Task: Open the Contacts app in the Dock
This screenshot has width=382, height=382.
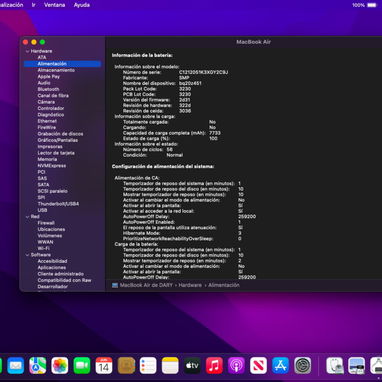Action: pyautogui.click(x=126, y=366)
